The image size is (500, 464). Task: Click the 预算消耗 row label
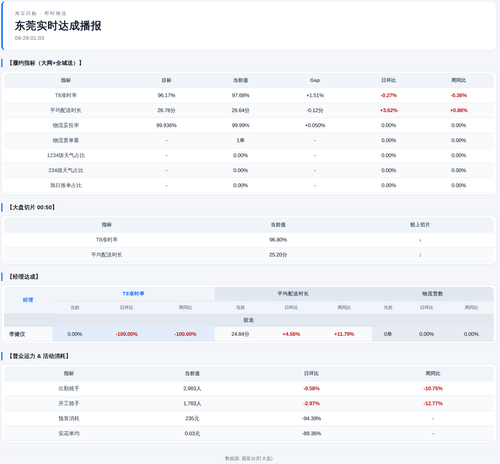pyautogui.click(x=69, y=418)
